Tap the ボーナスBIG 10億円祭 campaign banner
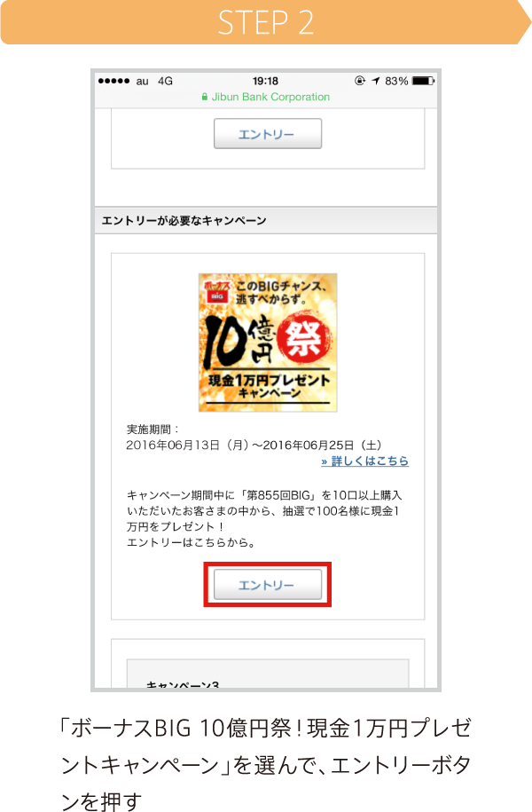Image resolution: width=532 pixels, height=812 pixels. coord(268,343)
